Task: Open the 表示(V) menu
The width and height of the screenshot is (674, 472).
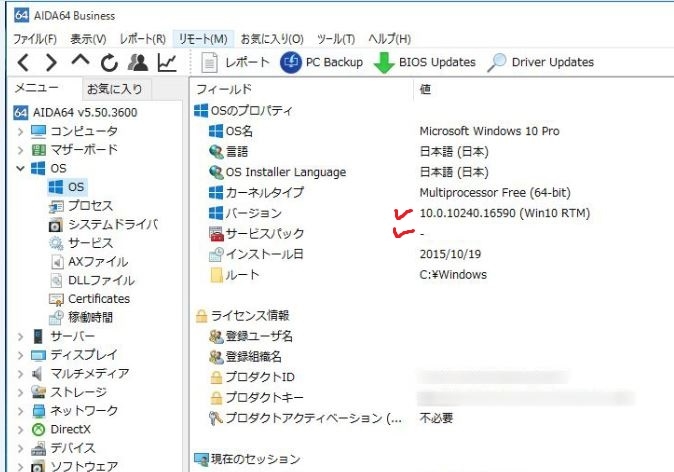Action: 88,39
